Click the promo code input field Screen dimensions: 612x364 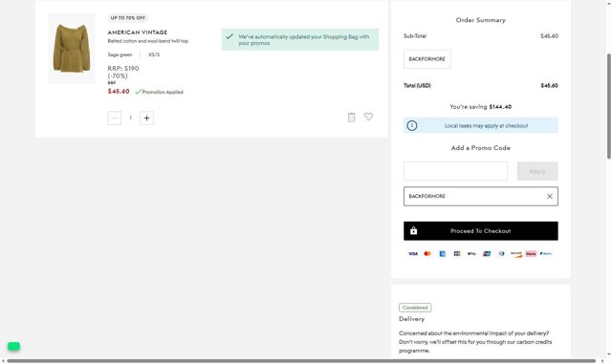coord(455,171)
